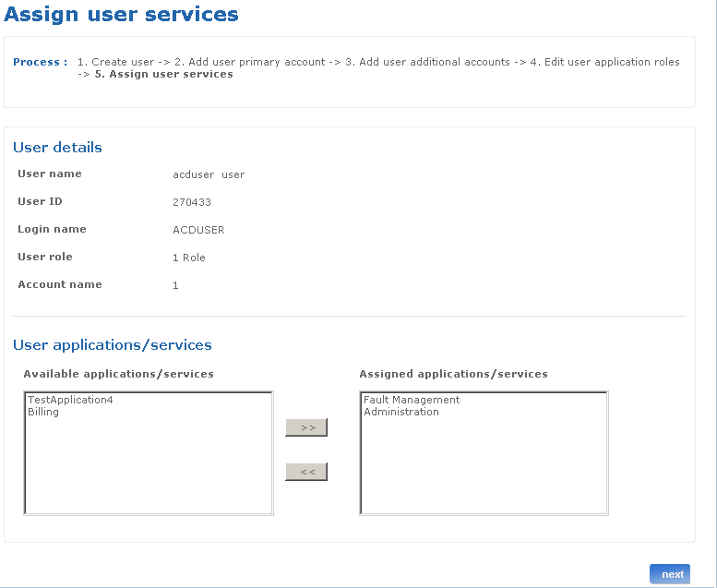The height and width of the screenshot is (588, 717).
Task: Click the User applications/services heading
Action: 113,344
